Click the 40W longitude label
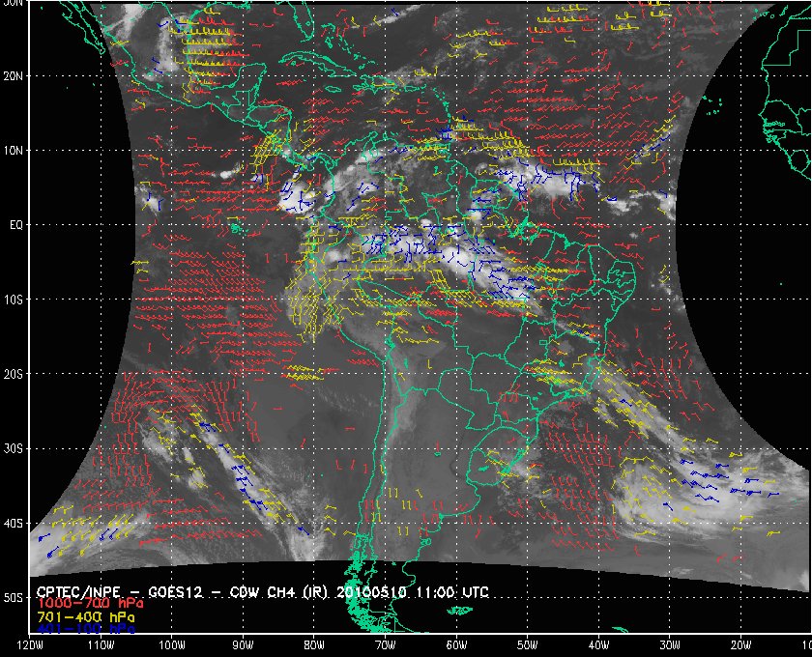The width and height of the screenshot is (812, 657). point(598,645)
